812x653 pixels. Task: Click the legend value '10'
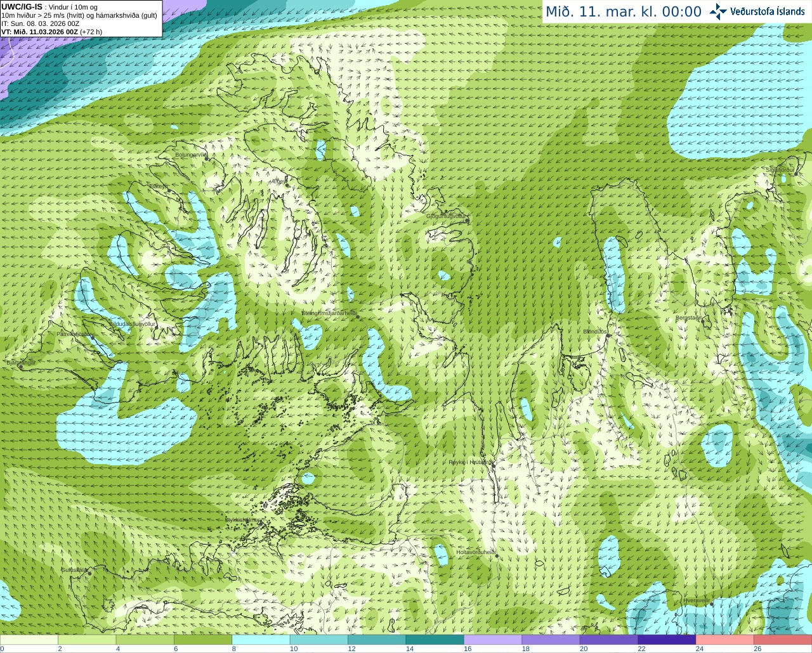click(294, 649)
